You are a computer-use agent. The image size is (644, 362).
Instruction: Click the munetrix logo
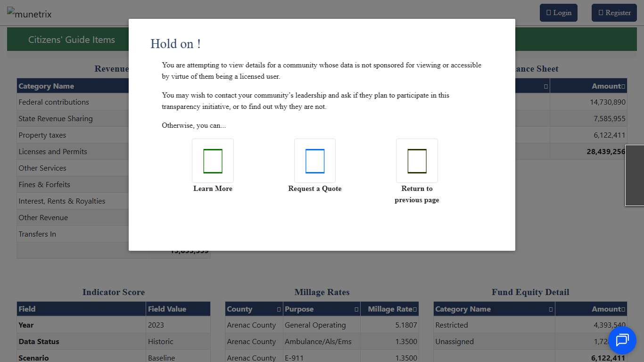coord(30,13)
